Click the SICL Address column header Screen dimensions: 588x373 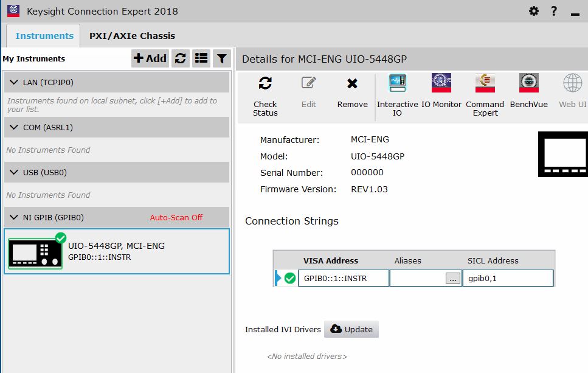(x=493, y=260)
